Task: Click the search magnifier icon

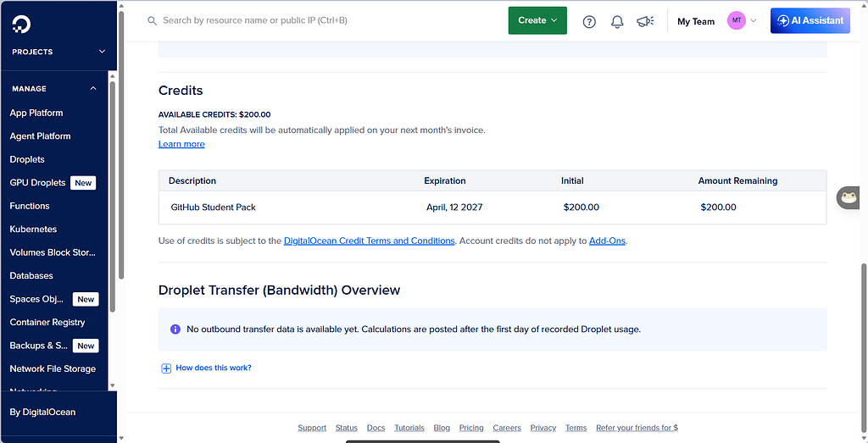Action: [153, 20]
